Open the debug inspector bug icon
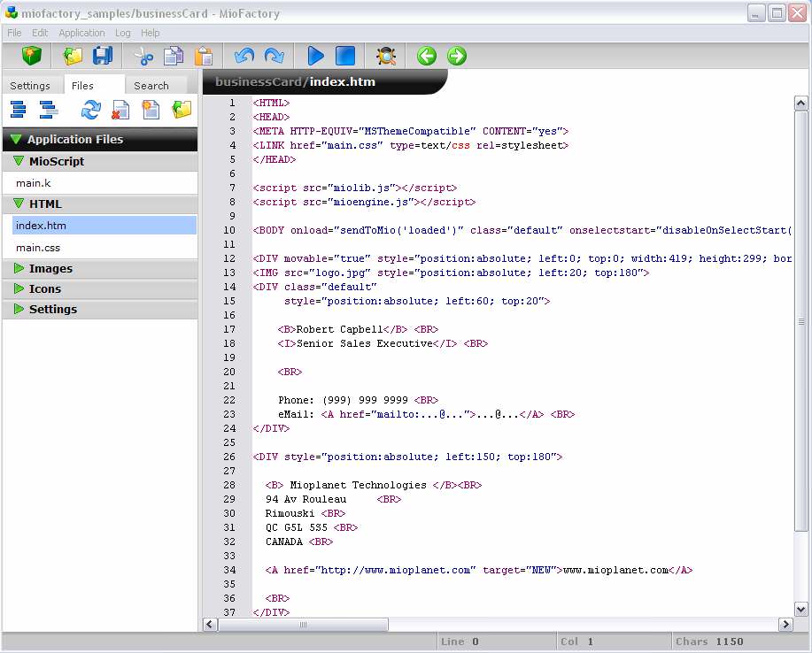 coord(386,56)
